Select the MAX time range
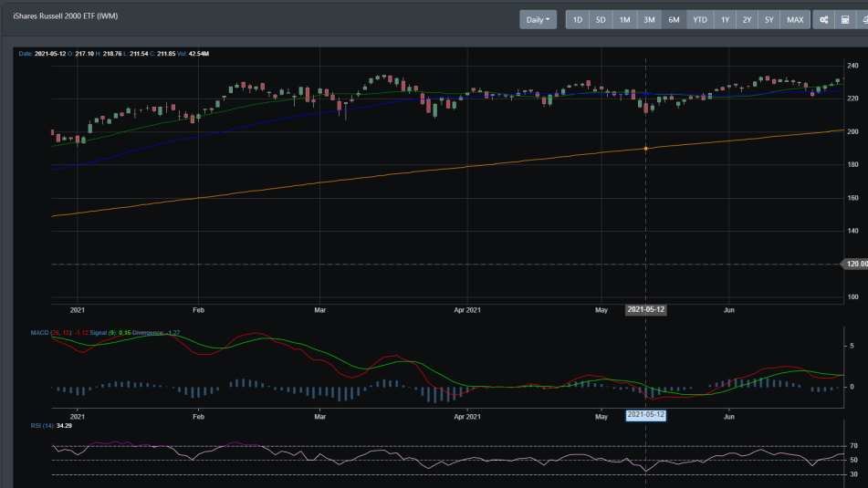This screenshot has width=868, height=488. coord(795,20)
